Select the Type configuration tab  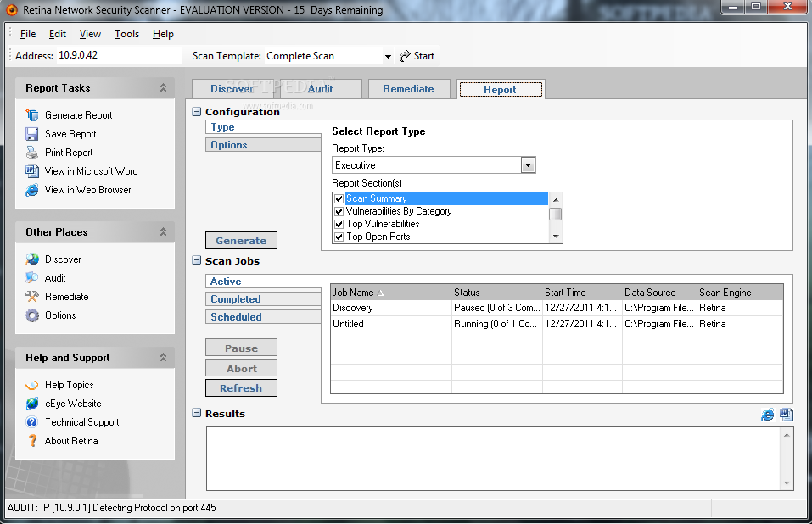click(x=263, y=127)
